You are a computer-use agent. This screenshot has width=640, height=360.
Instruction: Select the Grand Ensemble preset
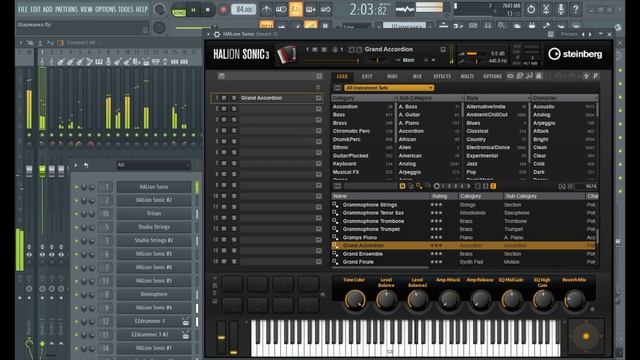click(x=363, y=254)
